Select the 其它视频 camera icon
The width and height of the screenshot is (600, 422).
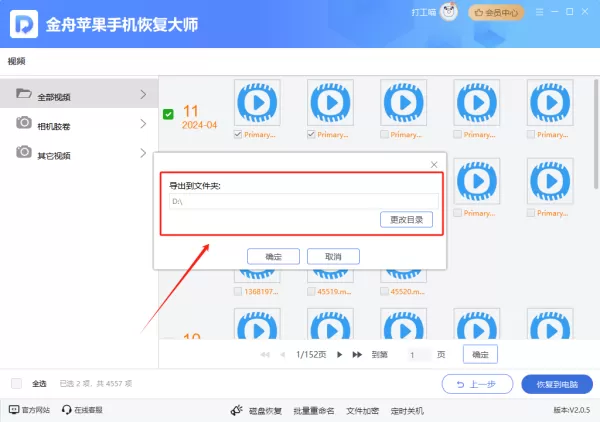pos(24,152)
